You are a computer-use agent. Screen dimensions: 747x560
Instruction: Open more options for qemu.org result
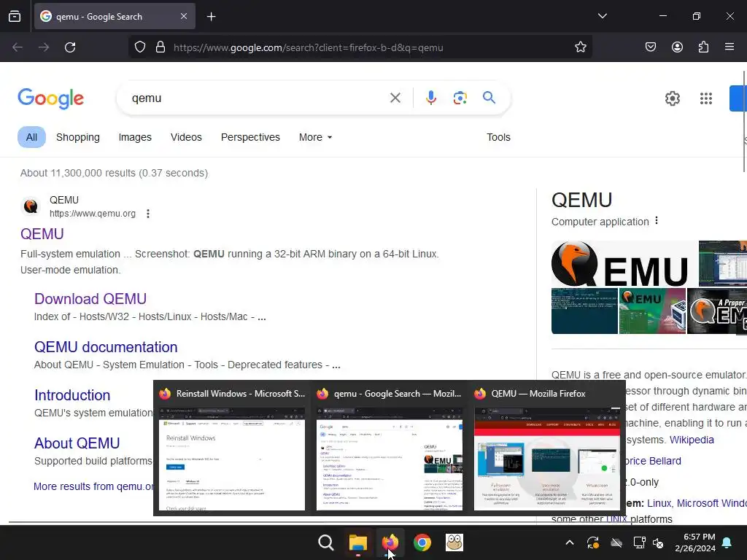pyautogui.click(x=148, y=214)
